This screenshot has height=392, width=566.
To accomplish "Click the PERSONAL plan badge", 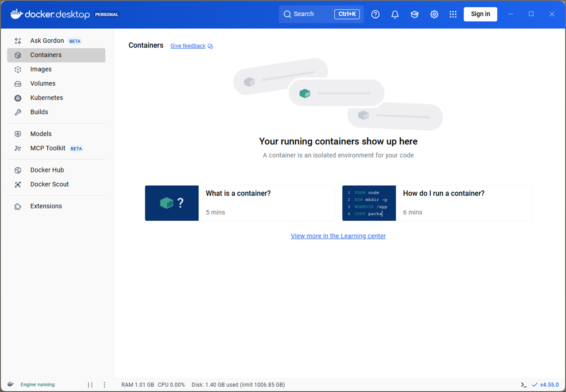I will coord(107,15).
